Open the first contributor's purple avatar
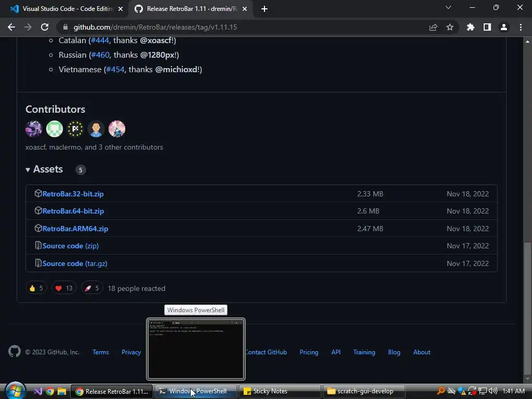 click(x=34, y=129)
